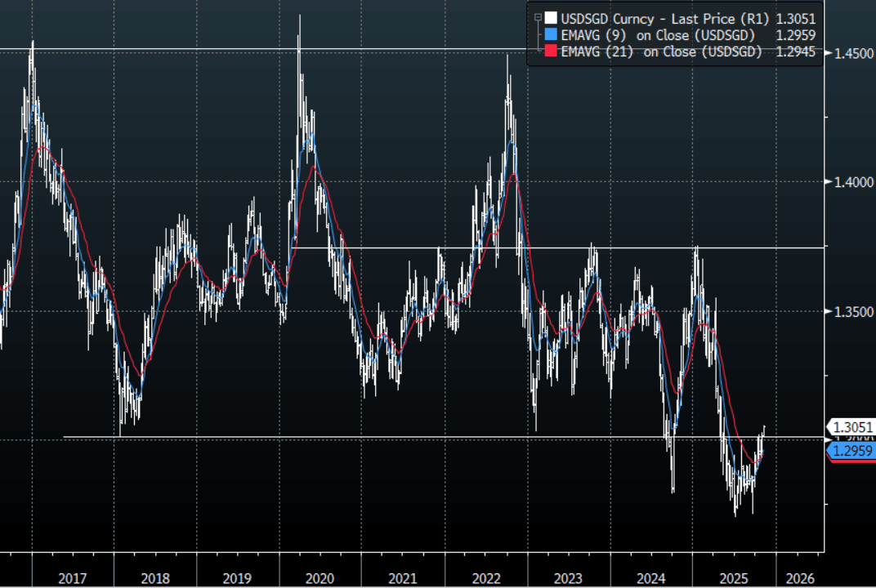This screenshot has width=876, height=588.
Task: Click the 2022 label on time axis
Action: click(486, 578)
